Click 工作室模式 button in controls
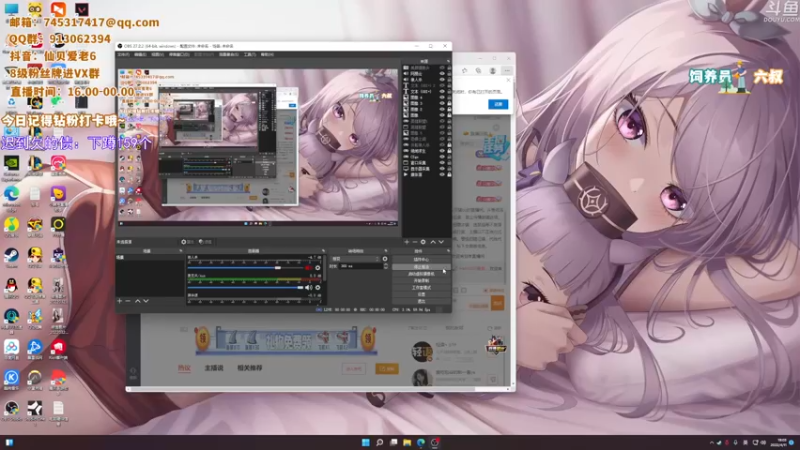Image resolution: width=800 pixels, height=450 pixels. pyautogui.click(x=421, y=288)
